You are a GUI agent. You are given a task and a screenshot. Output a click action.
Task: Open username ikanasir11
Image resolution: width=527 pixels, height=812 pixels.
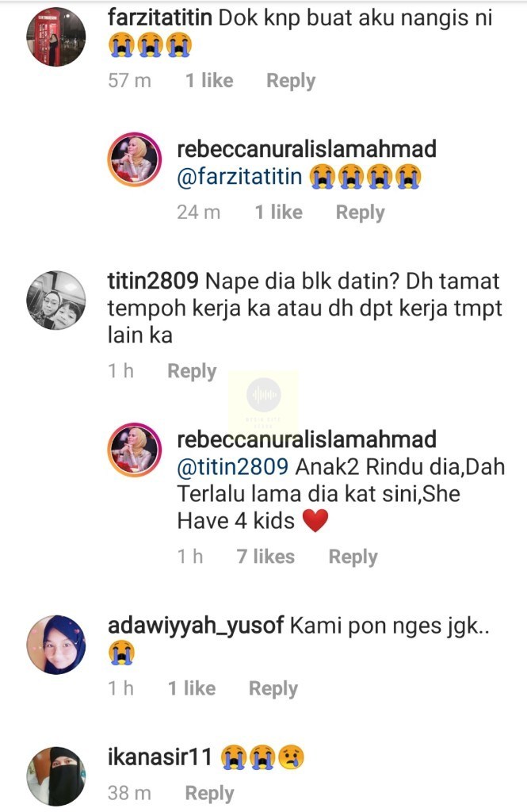coord(160,757)
